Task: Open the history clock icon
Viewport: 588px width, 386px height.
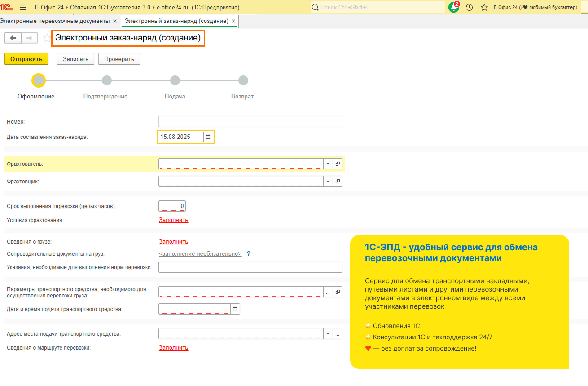Action: pos(469,7)
